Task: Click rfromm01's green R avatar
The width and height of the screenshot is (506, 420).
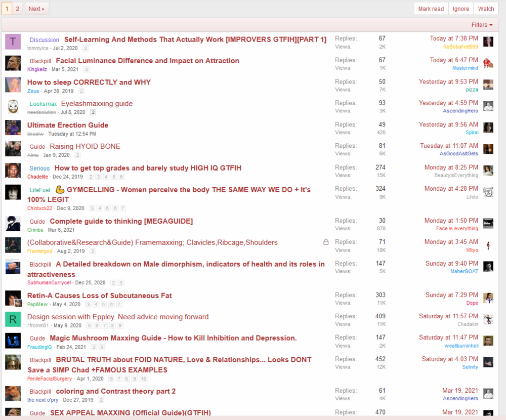Action: pos(13,319)
